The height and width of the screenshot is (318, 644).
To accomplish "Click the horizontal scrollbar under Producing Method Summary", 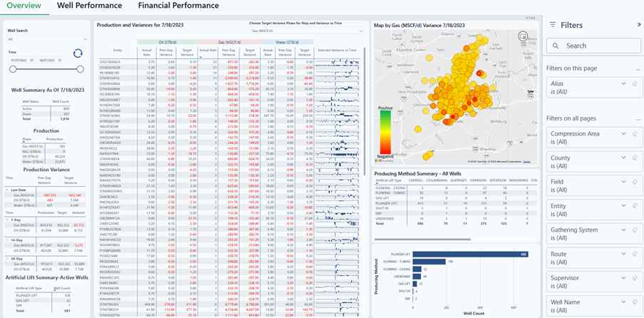I will 422,239.
